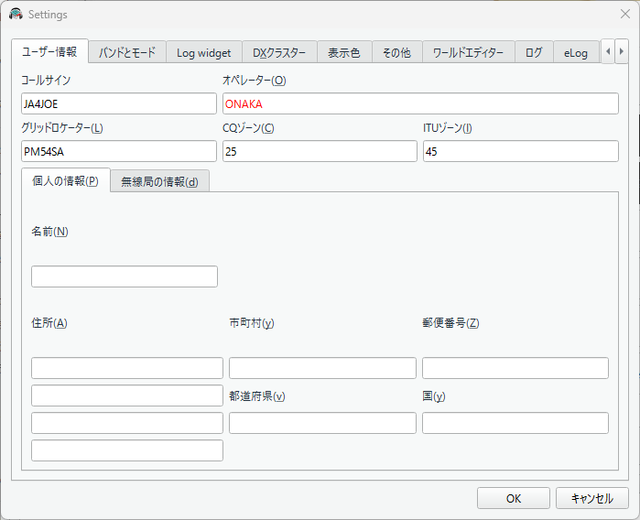
Task: Switch to the ユーザー情報 tab
Action: (49, 51)
